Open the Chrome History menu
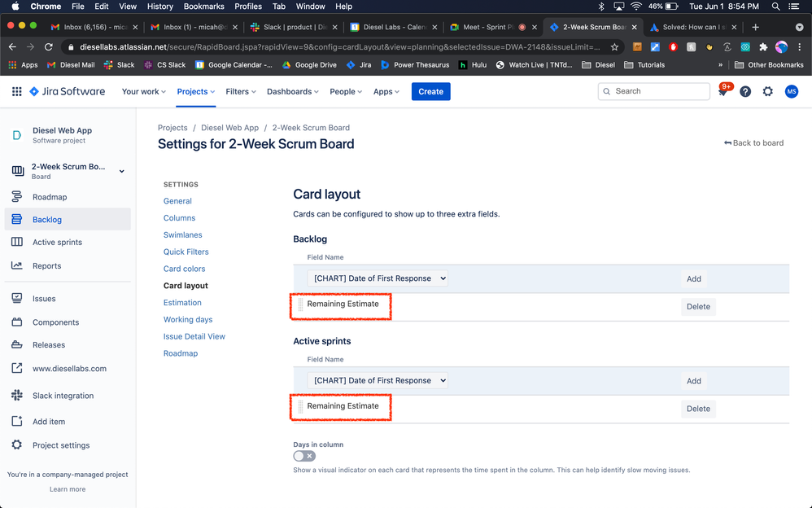 pyautogui.click(x=160, y=7)
